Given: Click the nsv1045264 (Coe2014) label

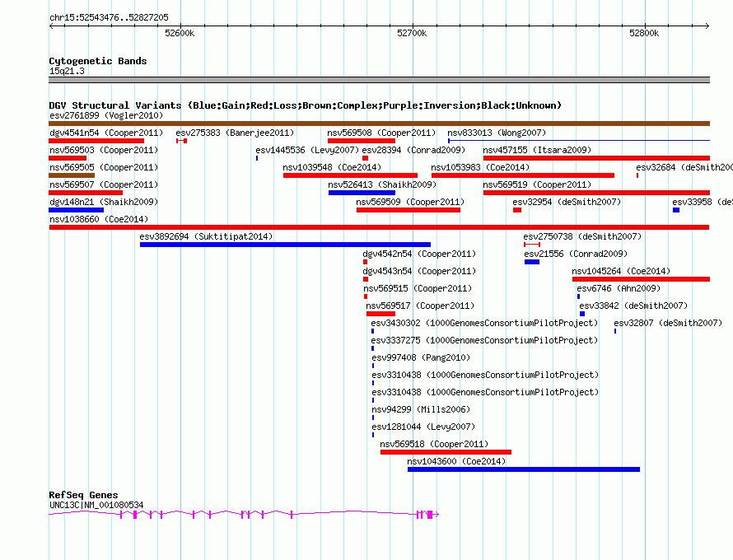Looking at the screenshot, I should click(x=621, y=271).
